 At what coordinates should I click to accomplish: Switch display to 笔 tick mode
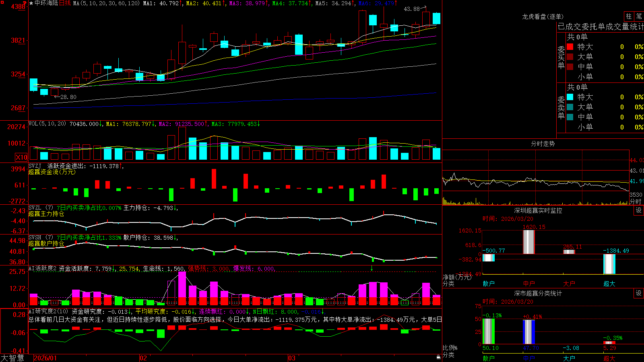639,16
